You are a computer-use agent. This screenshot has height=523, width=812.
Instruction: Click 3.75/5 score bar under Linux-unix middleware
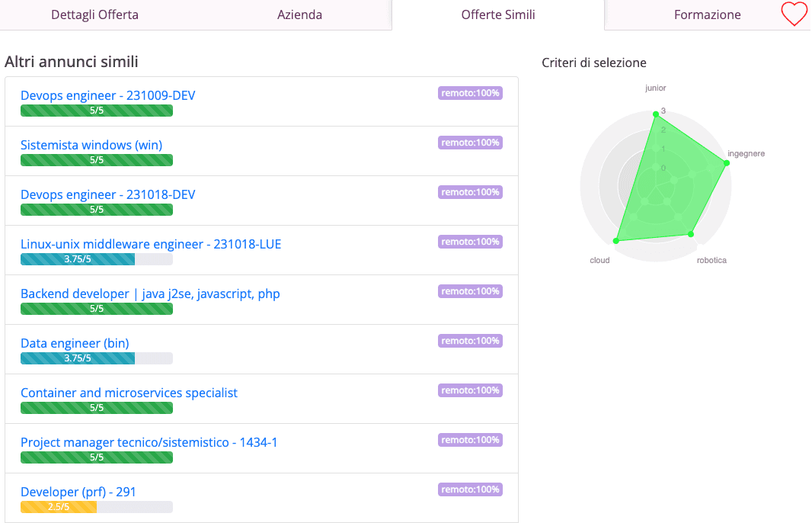point(96,259)
